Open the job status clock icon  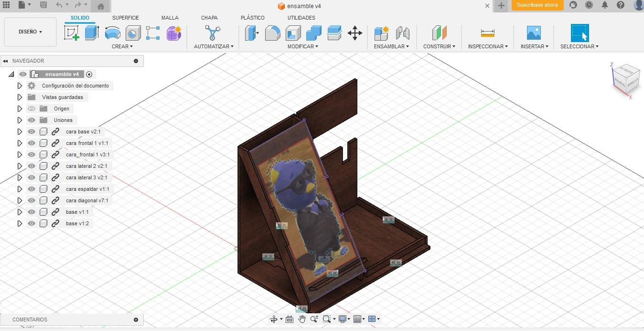point(589,5)
